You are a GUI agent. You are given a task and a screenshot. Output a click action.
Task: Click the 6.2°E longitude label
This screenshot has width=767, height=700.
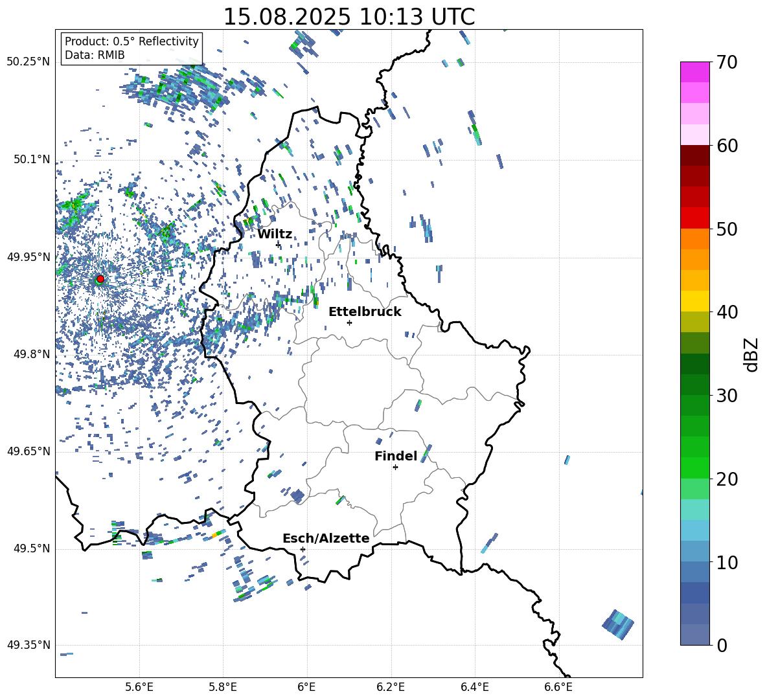391,687
